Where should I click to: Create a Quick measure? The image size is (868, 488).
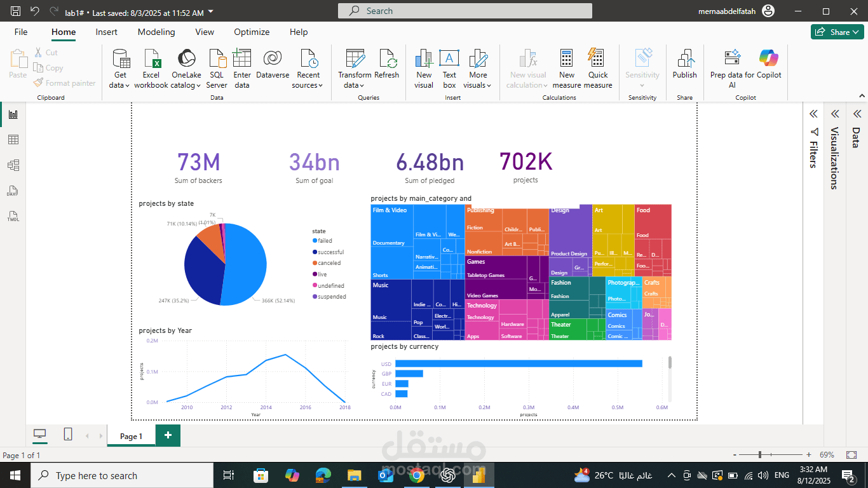click(598, 69)
